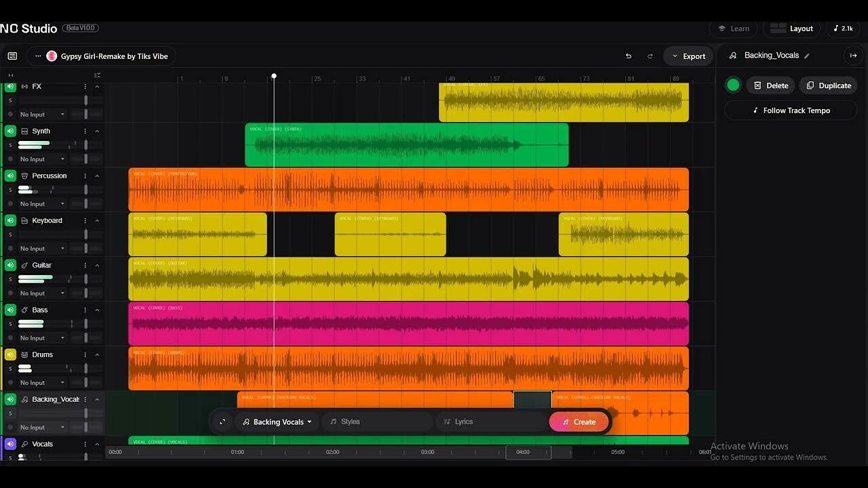Click the FX track instrument icon
This screenshot has height=488, width=868.
coord(25,86)
